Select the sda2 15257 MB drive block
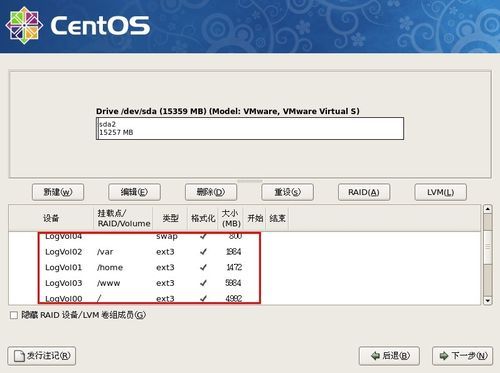500x373 pixels. tap(250, 128)
